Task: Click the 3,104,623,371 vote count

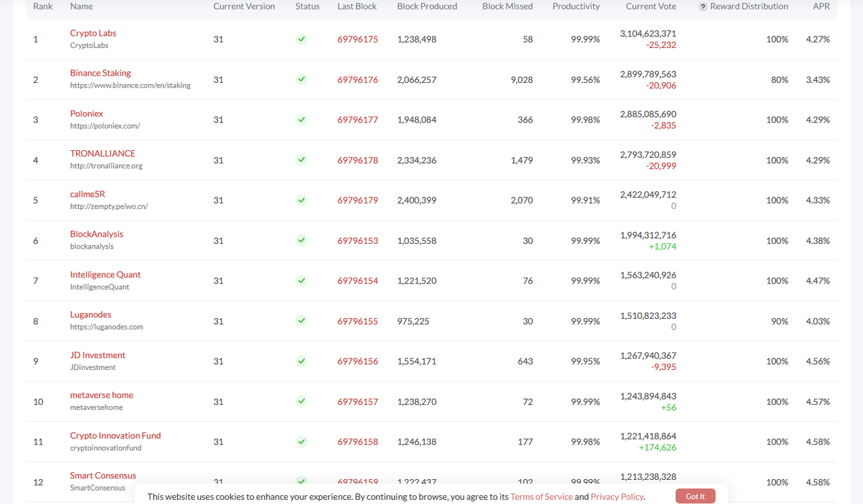Action: click(x=648, y=34)
